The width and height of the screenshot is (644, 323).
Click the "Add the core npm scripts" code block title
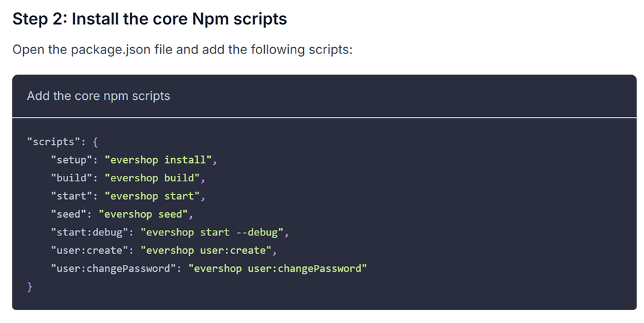click(98, 96)
